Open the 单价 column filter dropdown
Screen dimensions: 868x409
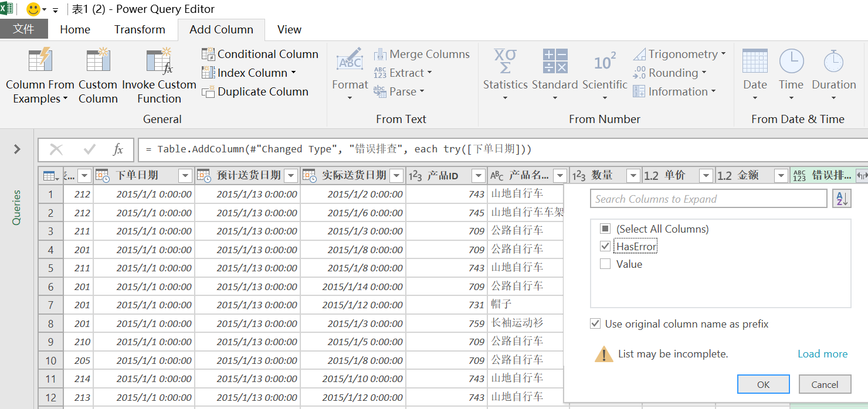[706, 175]
